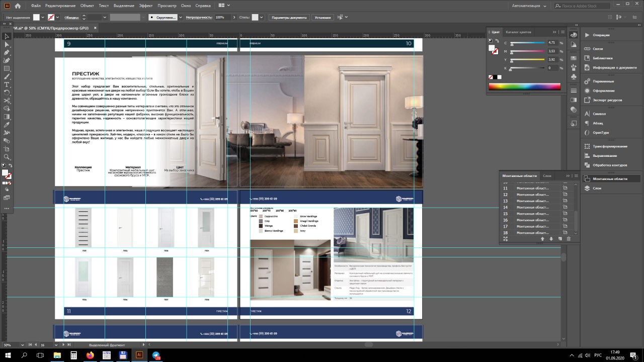Activate the Scissors tool
Screen dimensions: 644x362
7,101
